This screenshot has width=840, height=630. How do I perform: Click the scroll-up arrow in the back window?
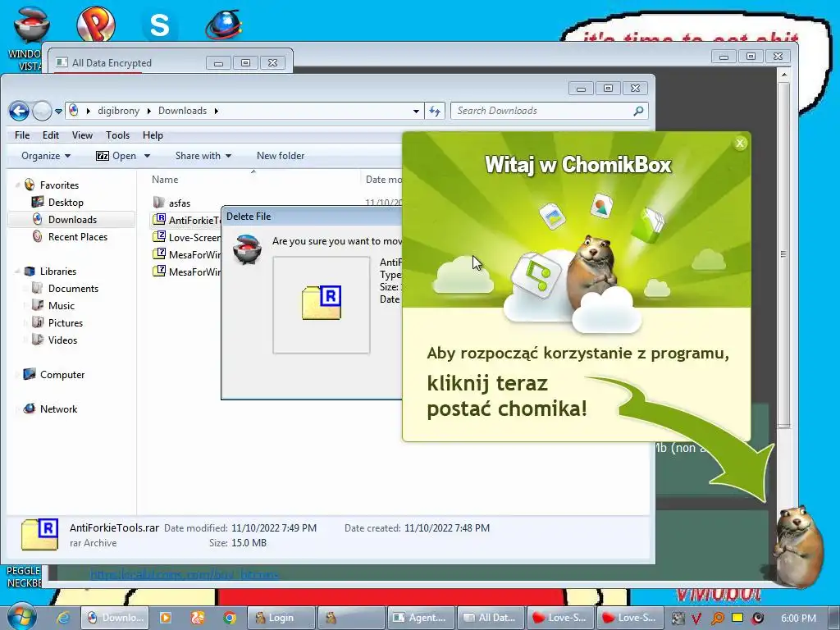[783, 75]
